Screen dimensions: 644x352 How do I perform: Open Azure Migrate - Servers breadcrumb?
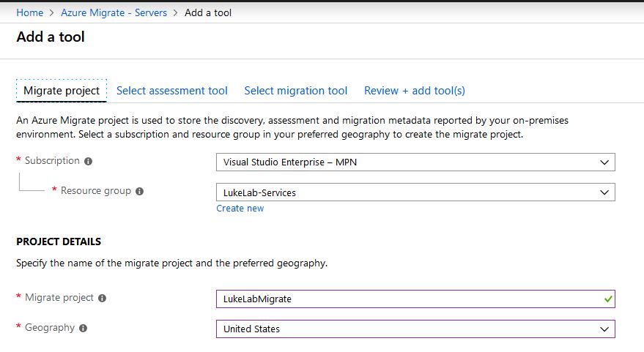[x=114, y=12]
